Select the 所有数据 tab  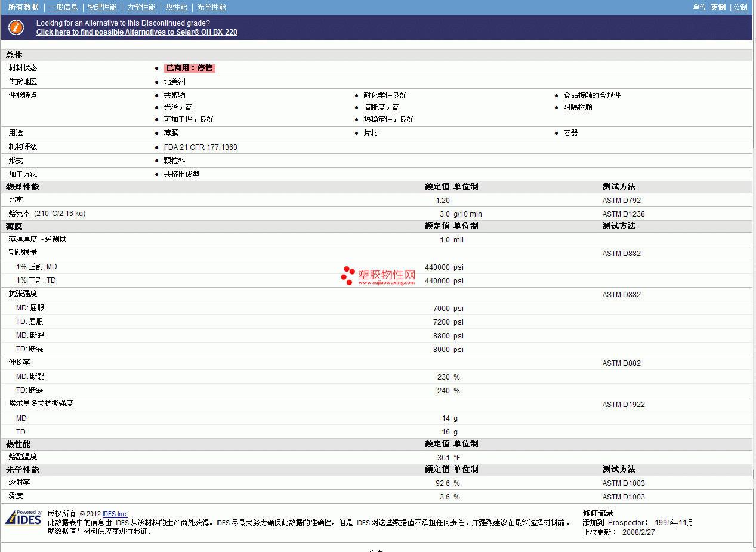point(24,7)
